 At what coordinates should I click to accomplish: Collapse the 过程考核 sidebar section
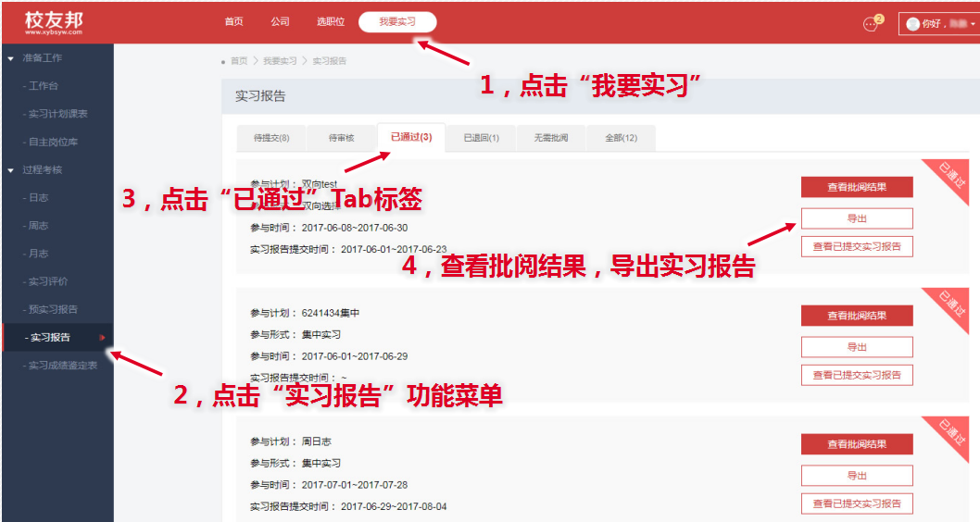pos(10,170)
